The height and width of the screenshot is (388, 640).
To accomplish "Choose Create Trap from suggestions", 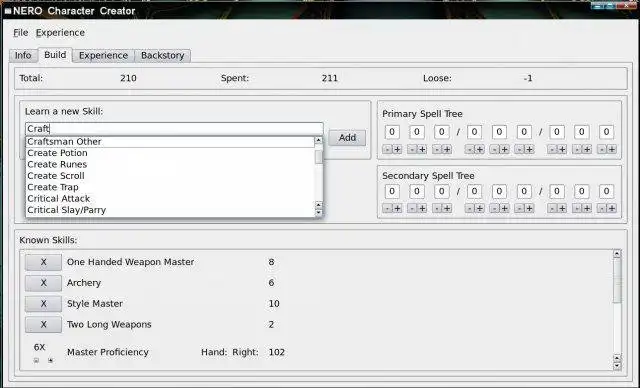I will 170,187.
